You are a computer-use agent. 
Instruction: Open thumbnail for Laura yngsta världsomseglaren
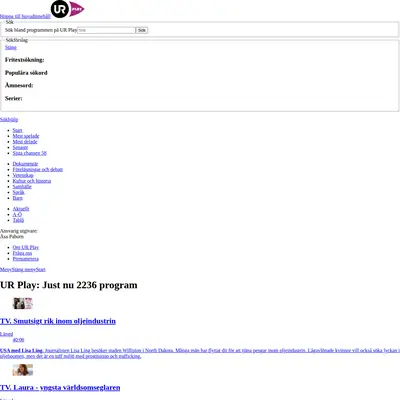pos(23,370)
